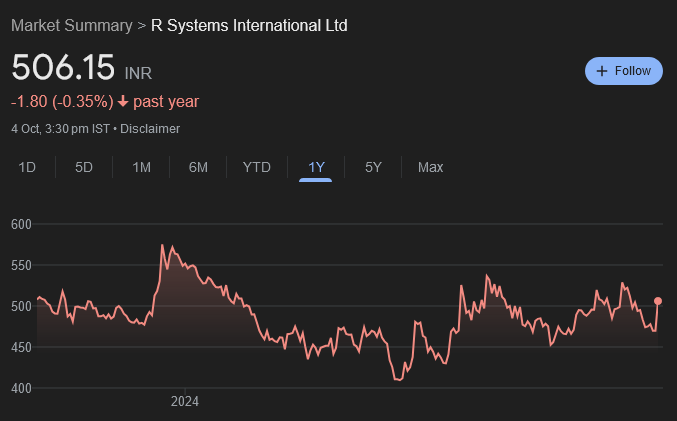This screenshot has height=421, width=677.
Task: Click the R Systems International Ltd title
Action: click(249, 25)
